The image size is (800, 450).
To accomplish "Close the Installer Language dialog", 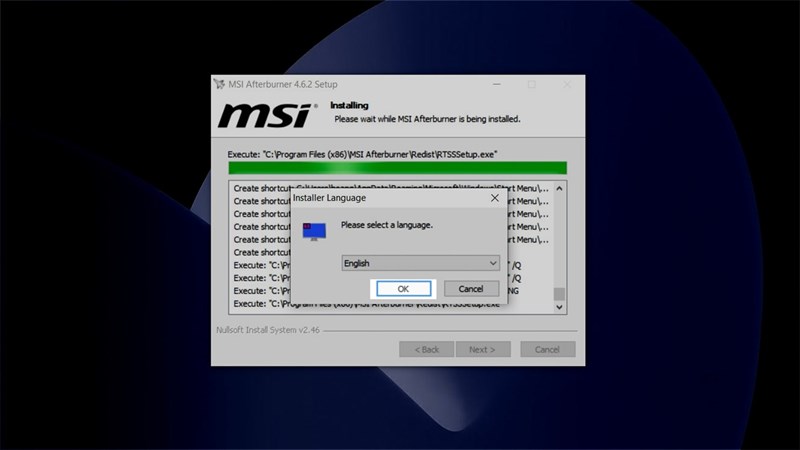I will [494, 198].
